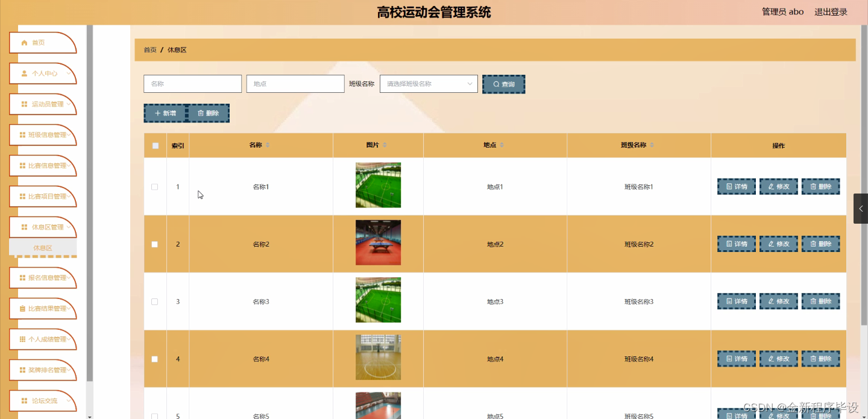Screen dimensions: 868x419
Task: Expand 论坛交流 menu chevron
Action: (69, 401)
